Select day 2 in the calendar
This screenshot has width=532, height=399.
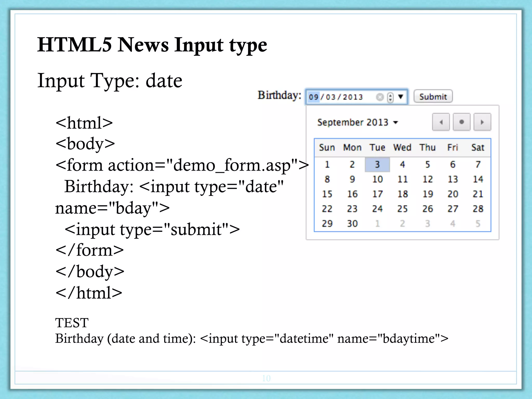point(352,164)
